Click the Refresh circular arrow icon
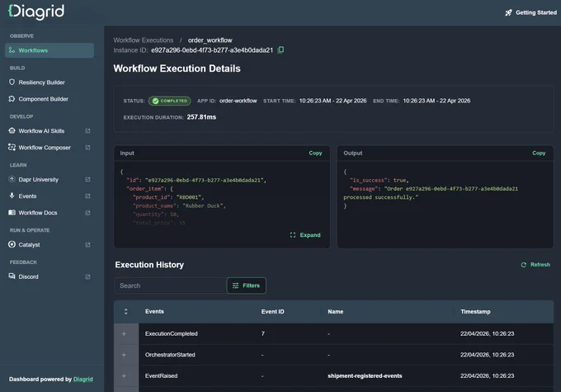This screenshot has width=561, height=392. (523, 265)
